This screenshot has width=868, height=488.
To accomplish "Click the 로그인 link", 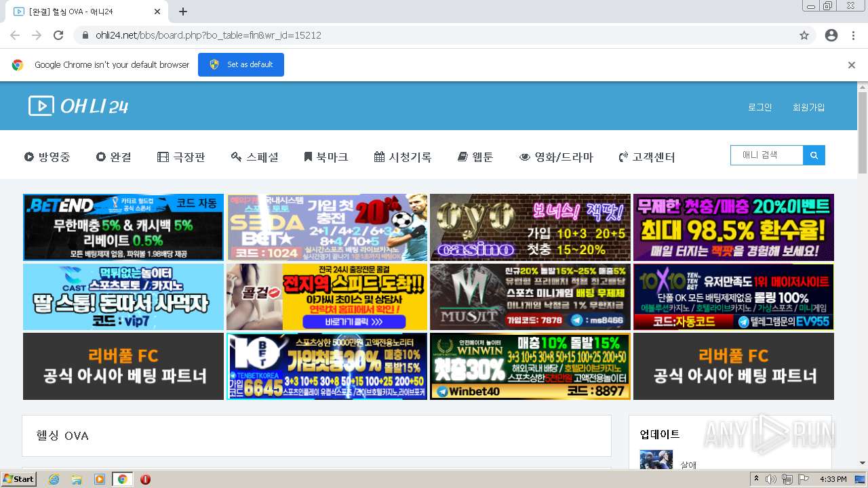I will point(759,107).
